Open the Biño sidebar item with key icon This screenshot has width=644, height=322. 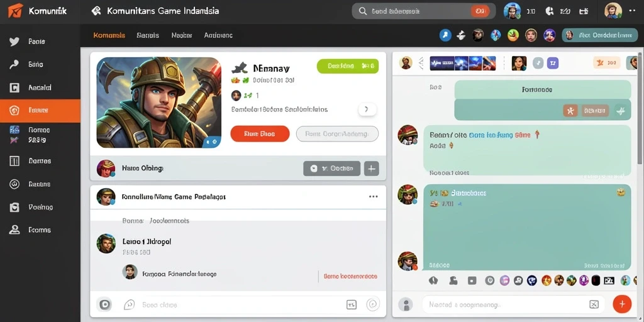pos(40,65)
